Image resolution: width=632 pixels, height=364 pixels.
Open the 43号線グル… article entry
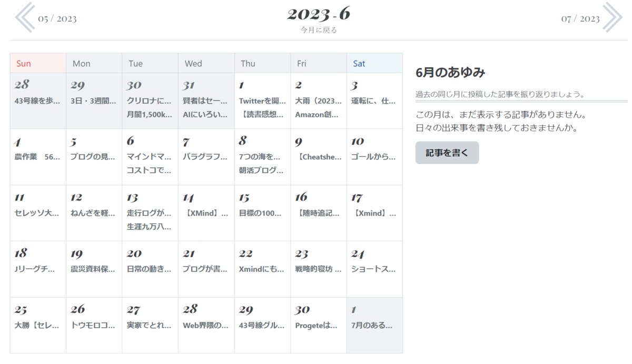tap(261, 325)
